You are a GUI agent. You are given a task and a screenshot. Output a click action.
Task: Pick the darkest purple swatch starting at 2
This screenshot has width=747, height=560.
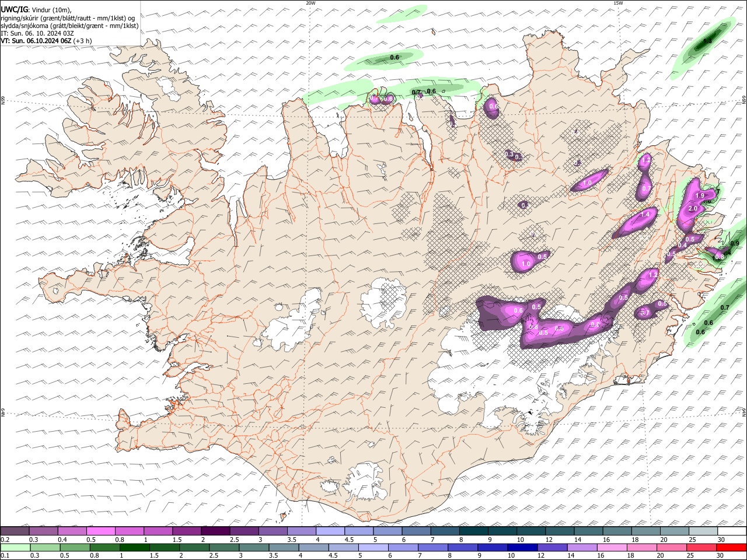(x=215, y=531)
